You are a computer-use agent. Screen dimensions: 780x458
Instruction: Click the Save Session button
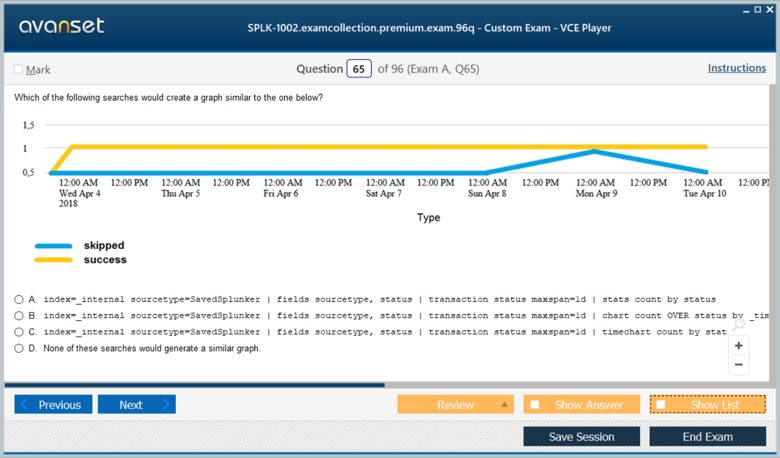(582, 437)
